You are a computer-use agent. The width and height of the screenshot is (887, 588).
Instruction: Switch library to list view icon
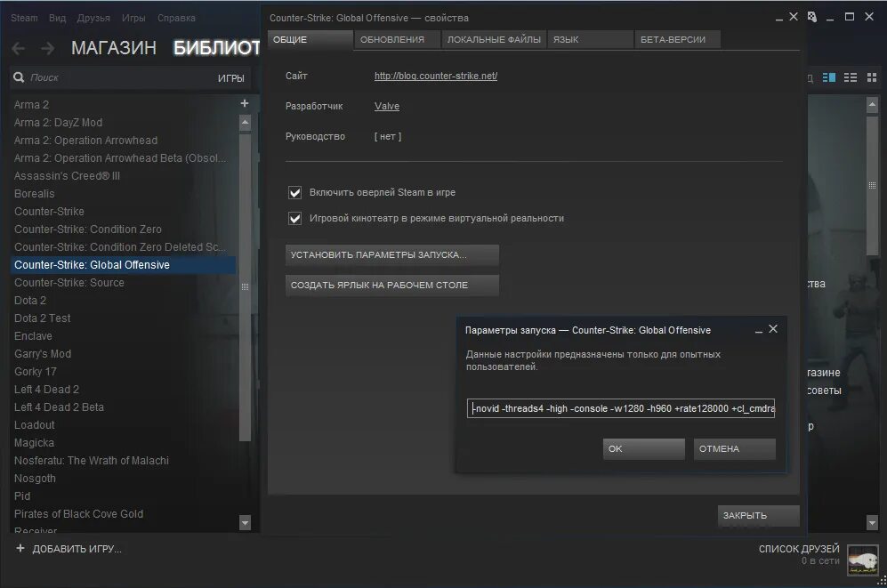[851, 77]
